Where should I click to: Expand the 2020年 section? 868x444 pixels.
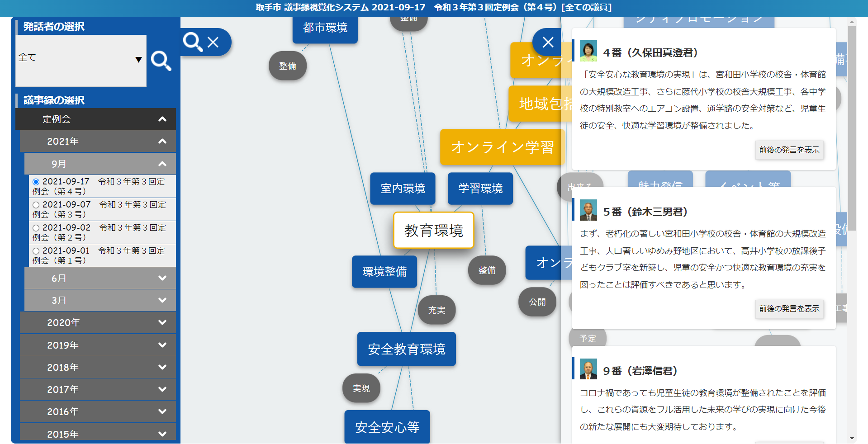pyautogui.click(x=98, y=322)
